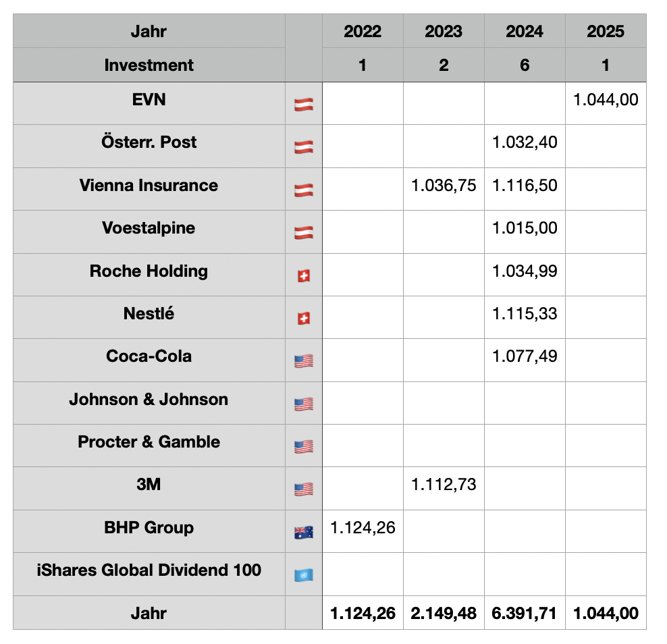Screen dimensions: 667x644
Task: Select the Investment header cell
Action: point(149,65)
